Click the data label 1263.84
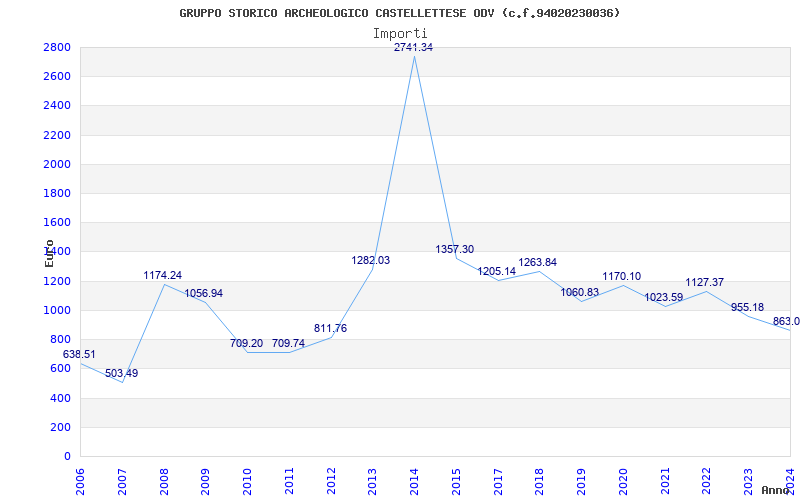This screenshot has width=800, height=500. 538,263
